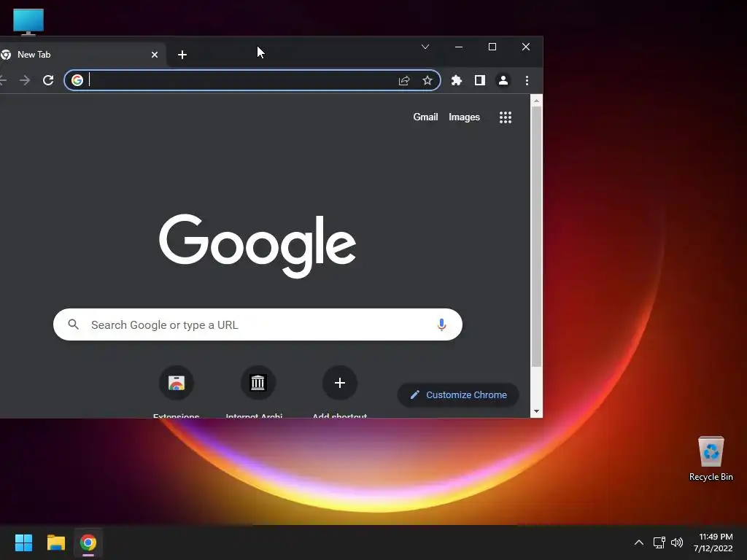Select the monitor desktop icon
The height and width of the screenshot is (560, 747).
[x=28, y=22]
